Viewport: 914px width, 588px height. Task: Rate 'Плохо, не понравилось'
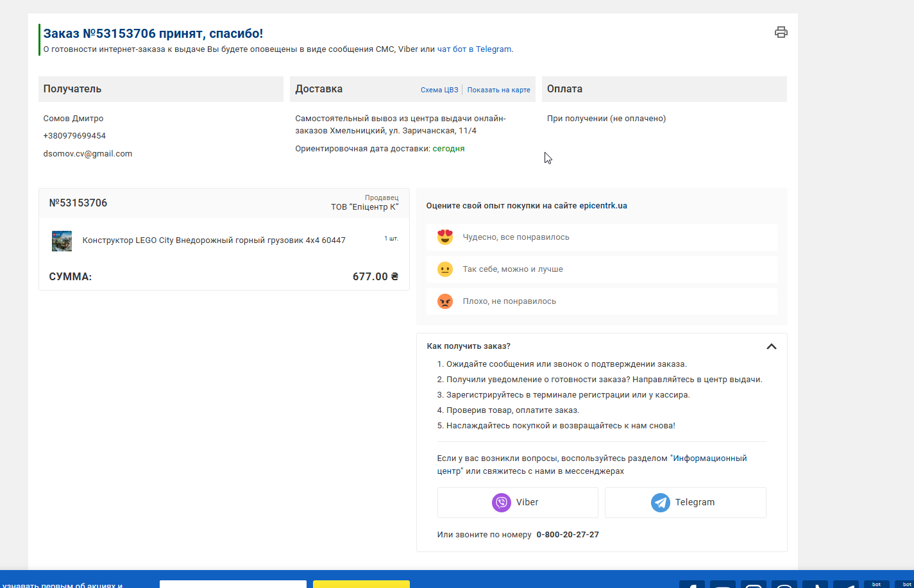tap(602, 301)
